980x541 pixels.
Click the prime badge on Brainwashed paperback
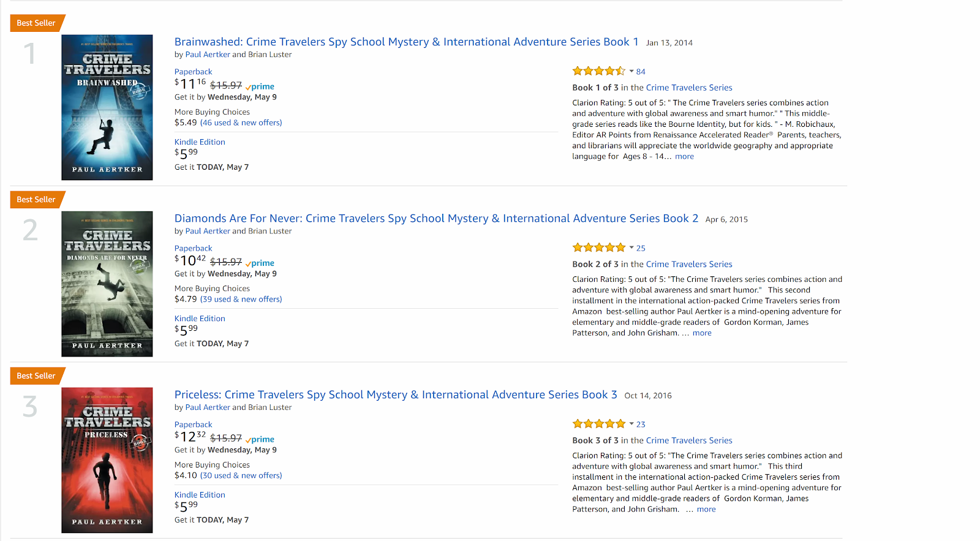(x=260, y=86)
